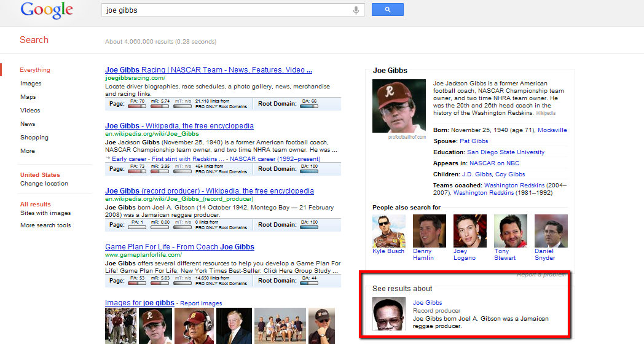
Task: Click NASCAR career (1992–present) sitelink
Action: pos(275,159)
